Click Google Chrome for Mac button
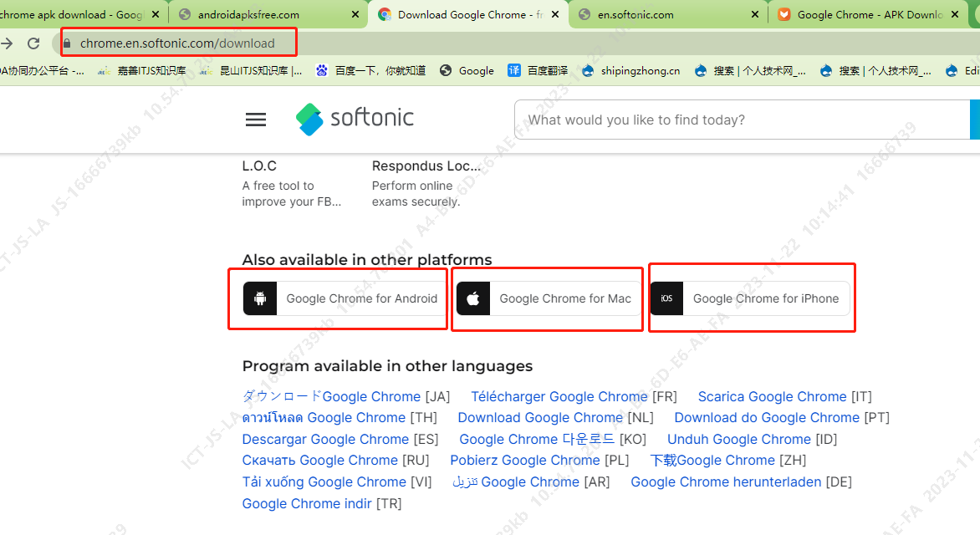Image resolution: width=980 pixels, height=535 pixels. coord(549,298)
